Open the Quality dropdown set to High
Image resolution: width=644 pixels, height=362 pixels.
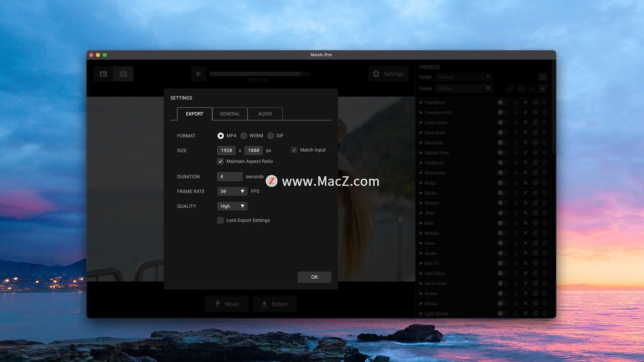point(232,206)
